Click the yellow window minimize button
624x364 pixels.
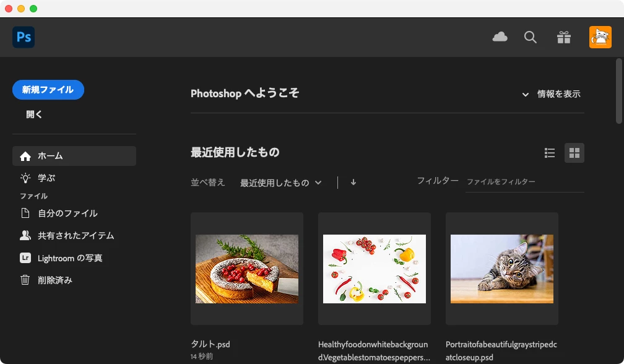click(x=21, y=9)
